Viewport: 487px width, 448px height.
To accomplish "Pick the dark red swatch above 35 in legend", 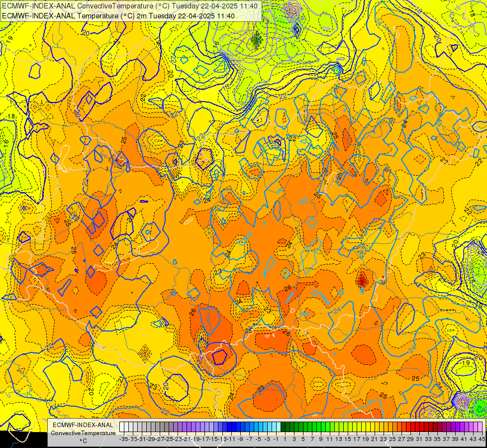I will click(435, 427).
